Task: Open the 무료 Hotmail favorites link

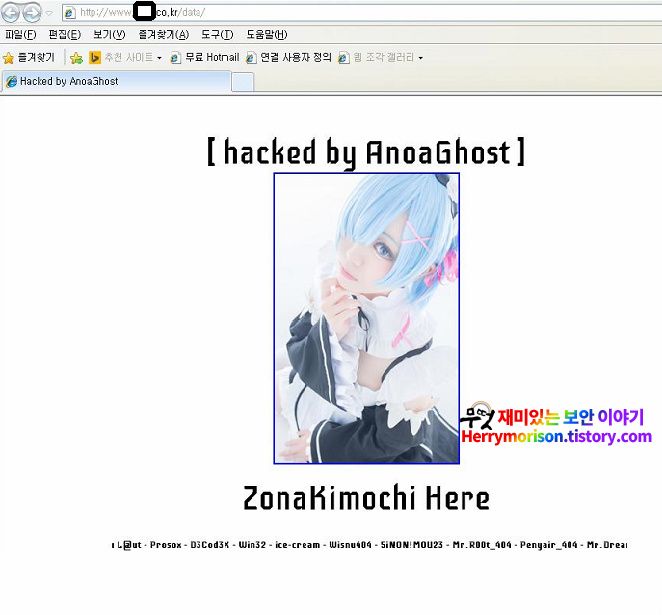Action: (204, 57)
